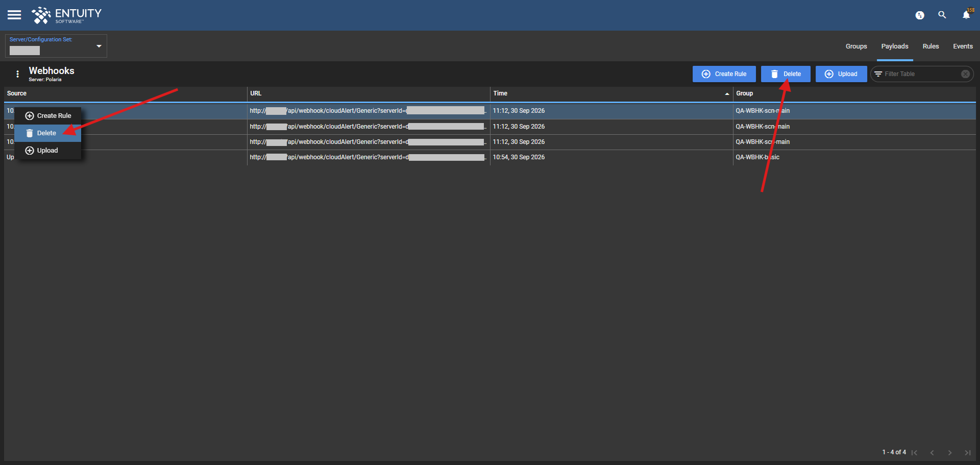
Task: Open the hamburger main menu
Action: 14,15
